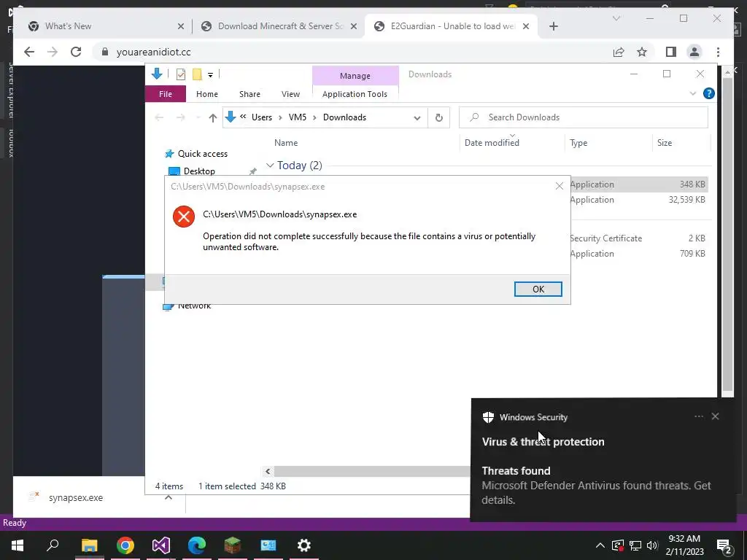Switch to the Home ribbon tab
The height and width of the screenshot is (560, 747).
pyautogui.click(x=206, y=94)
